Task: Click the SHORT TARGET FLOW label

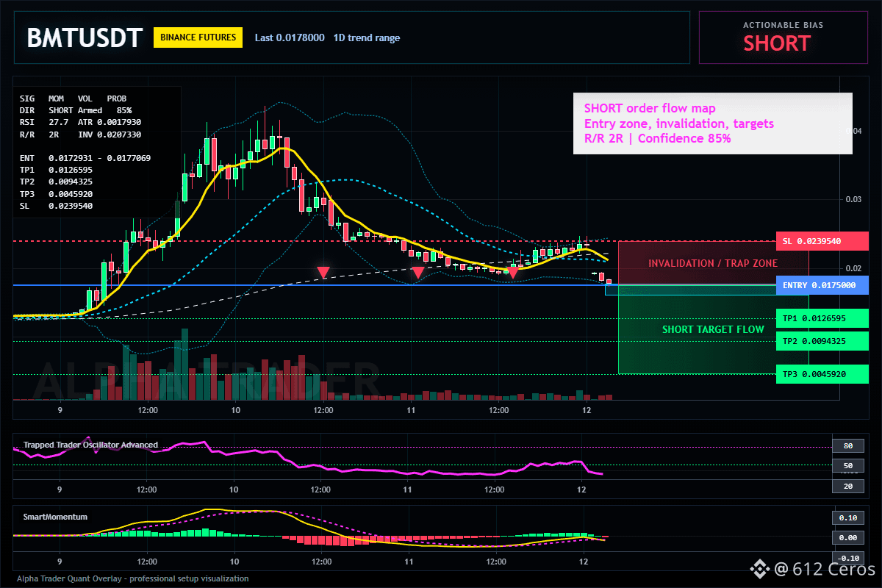Action: point(713,329)
